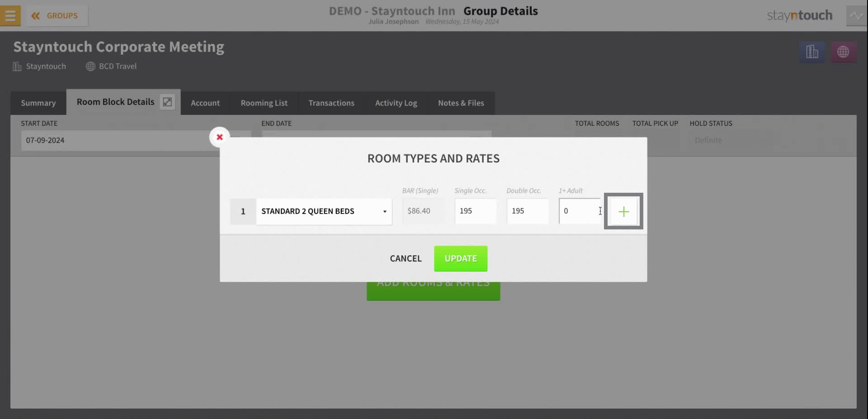868x419 pixels.
Task: Click the End Date field
Action: click(376, 134)
